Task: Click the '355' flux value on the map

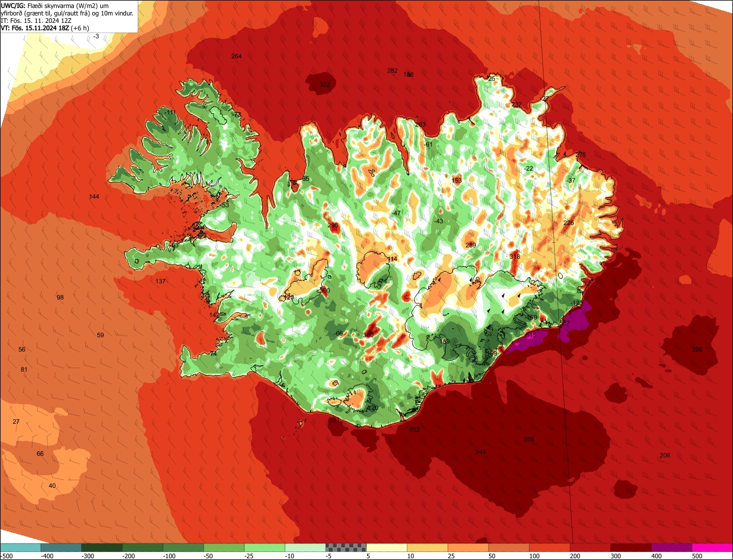Action: (x=529, y=439)
